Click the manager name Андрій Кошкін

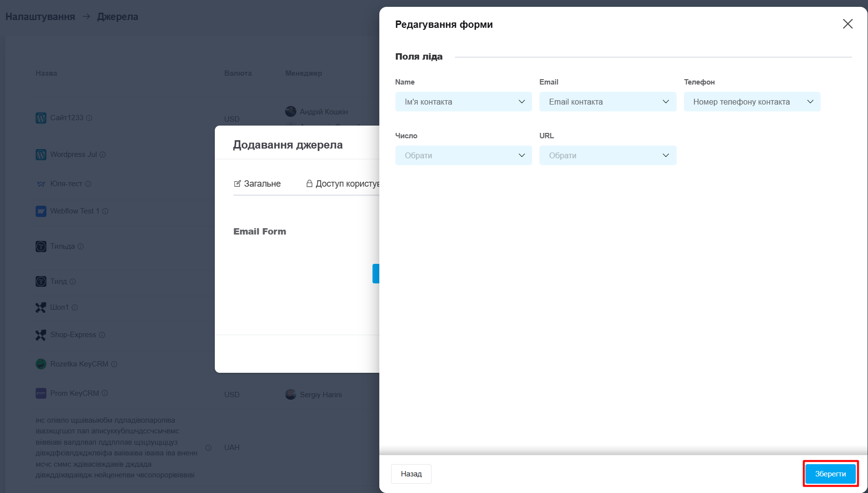324,112
